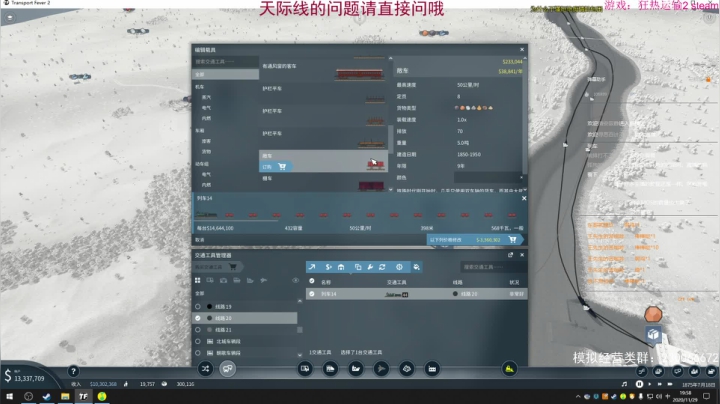Select first depot row radio circle
720x404 pixels.
[198, 342]
